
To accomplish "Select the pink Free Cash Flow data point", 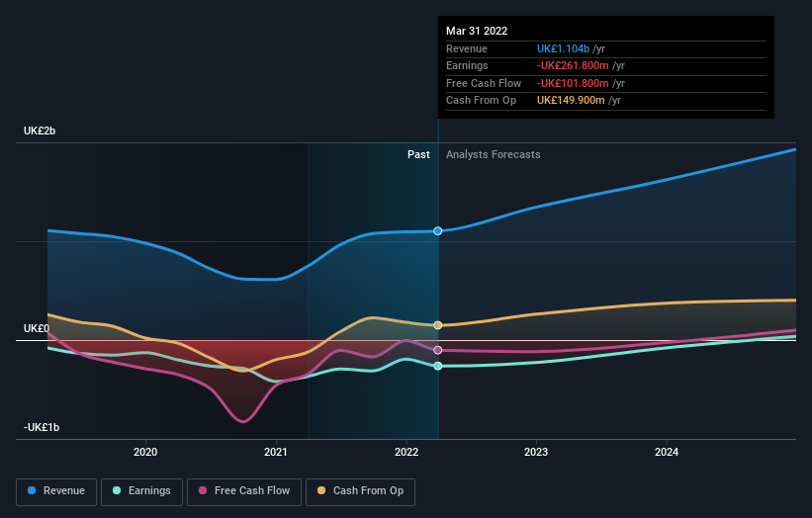I will pyautogui.click(x=438, y=350).
